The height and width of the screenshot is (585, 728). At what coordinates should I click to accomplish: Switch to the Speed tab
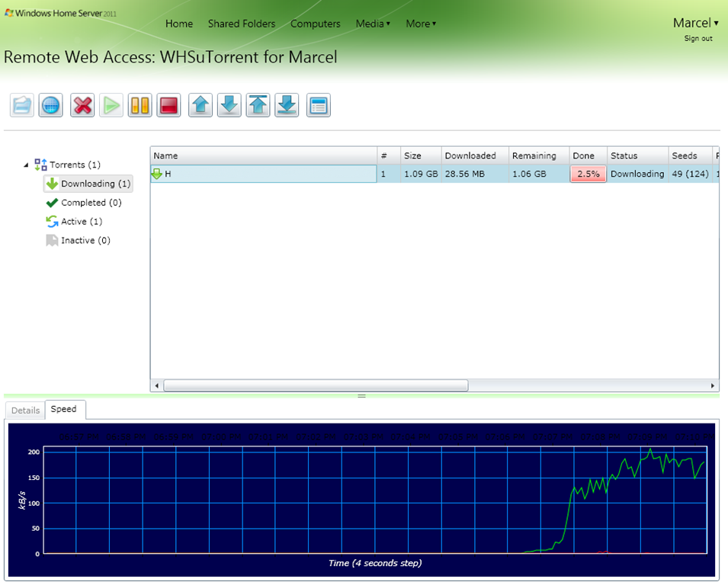(63, 409)
